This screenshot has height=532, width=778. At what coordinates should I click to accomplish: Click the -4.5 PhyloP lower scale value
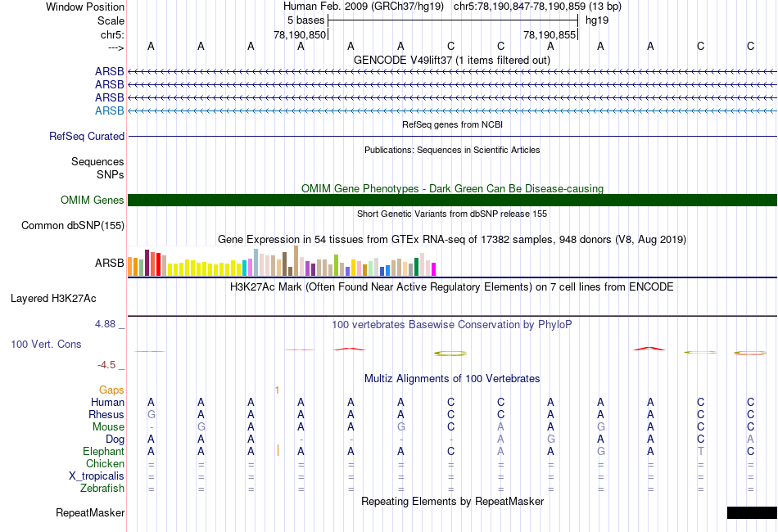[106, 365]
